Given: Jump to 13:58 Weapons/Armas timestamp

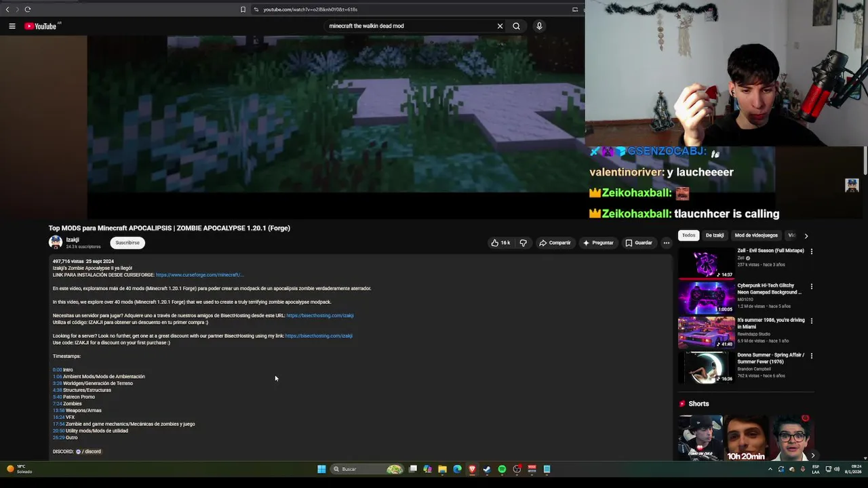Looking at the screenshot, I should click(59, 411).
